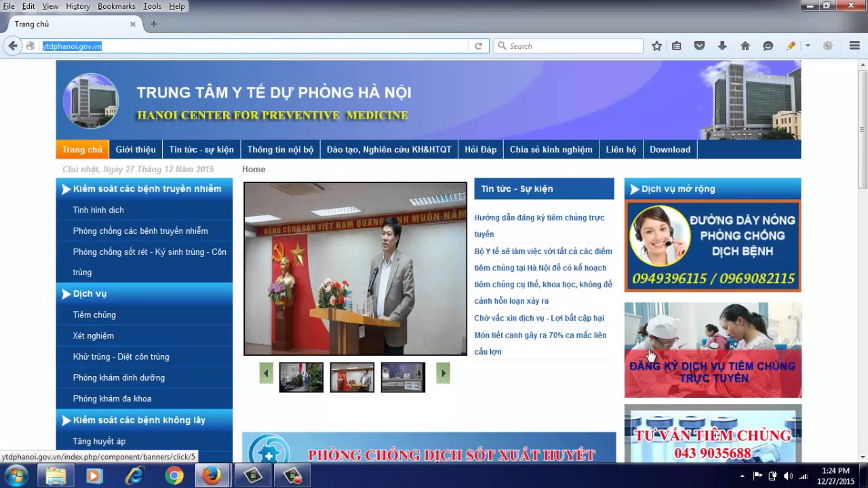Open the History menu

(x=78, y=6)
